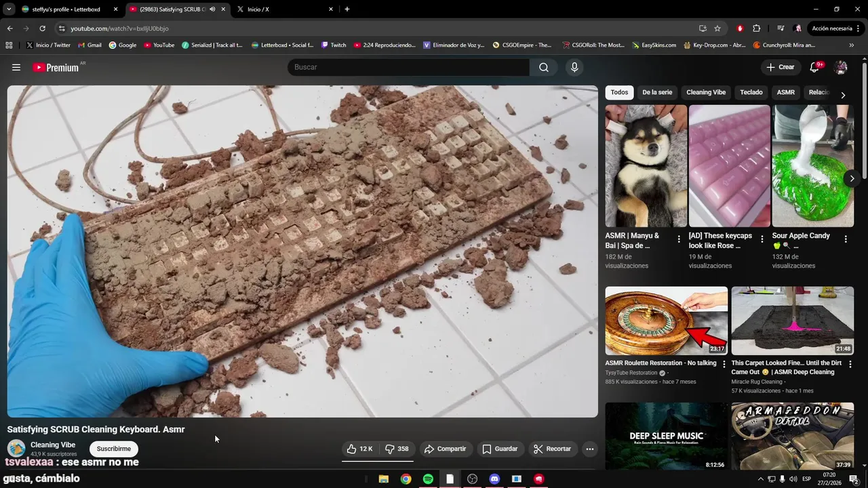Image resolution: width=868 pixels, height=488 pixels.
Task: Click the Recortar clip button
Action: tap(553, 449)
